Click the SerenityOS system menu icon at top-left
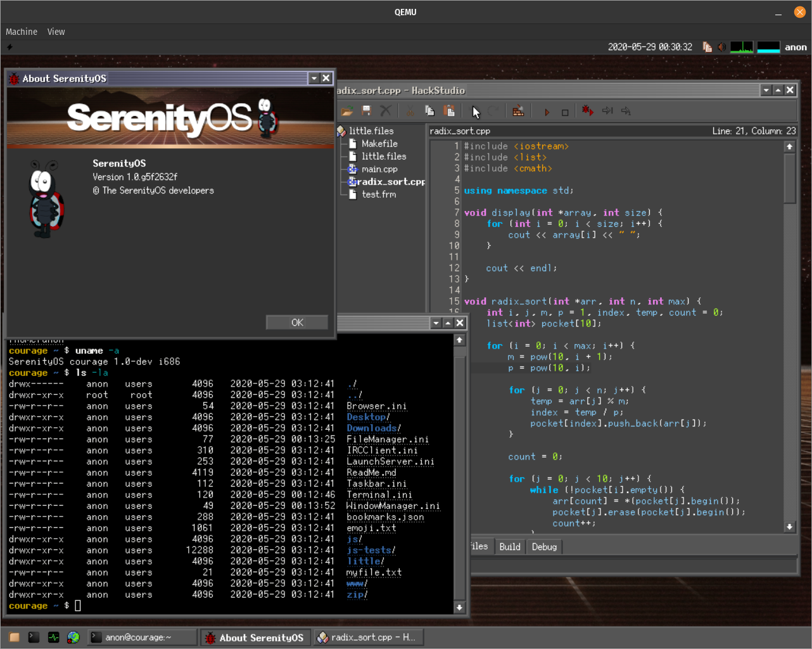 (10, 47)
